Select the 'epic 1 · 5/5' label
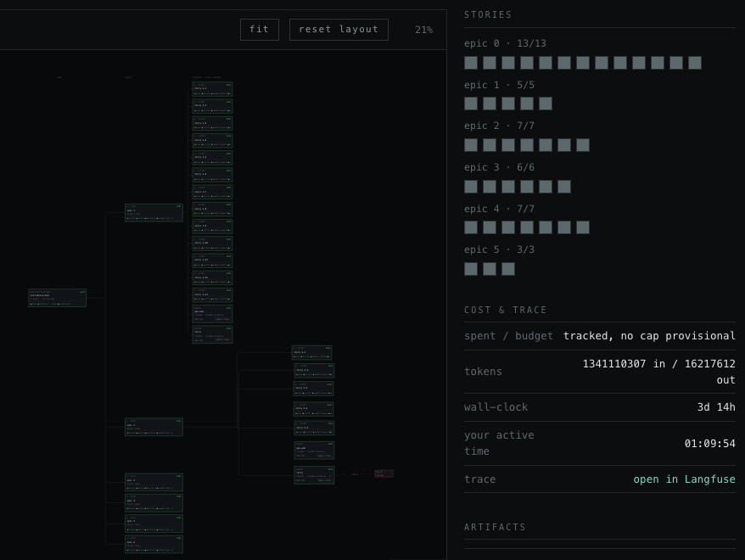Screen dimensions: 745x560 tap(500, 85)
